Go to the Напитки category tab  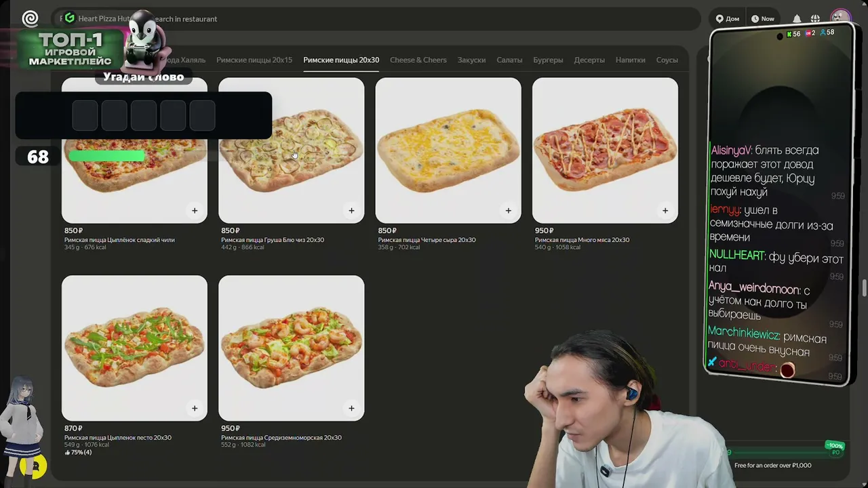(x=631, y=60)
